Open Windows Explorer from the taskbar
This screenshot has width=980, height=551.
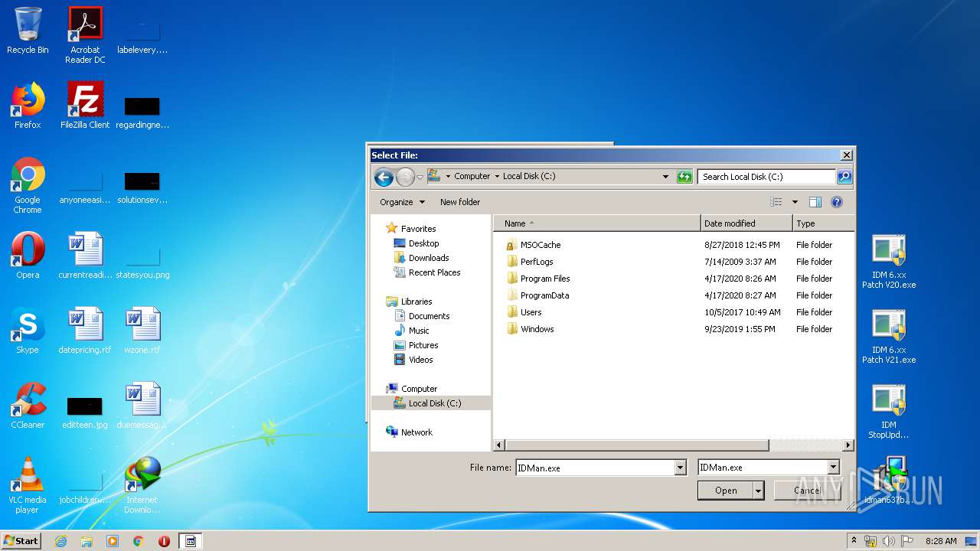[x=87, y=541]
